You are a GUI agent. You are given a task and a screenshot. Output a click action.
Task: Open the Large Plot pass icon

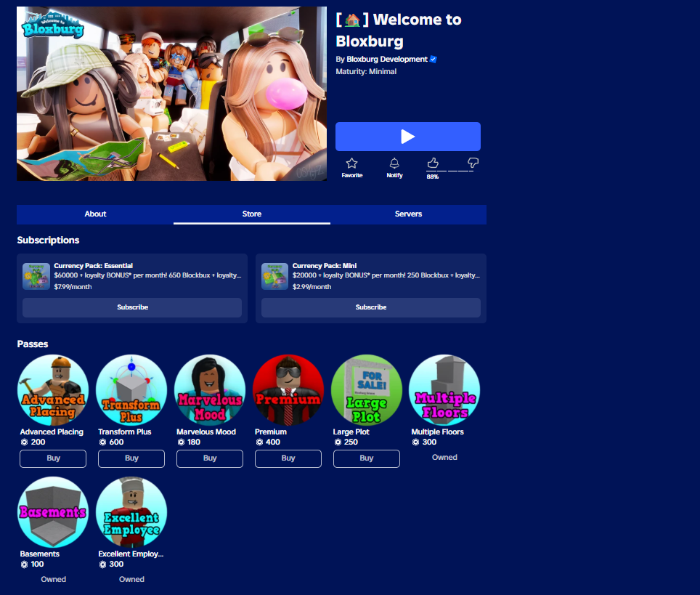tap(367, 390)
